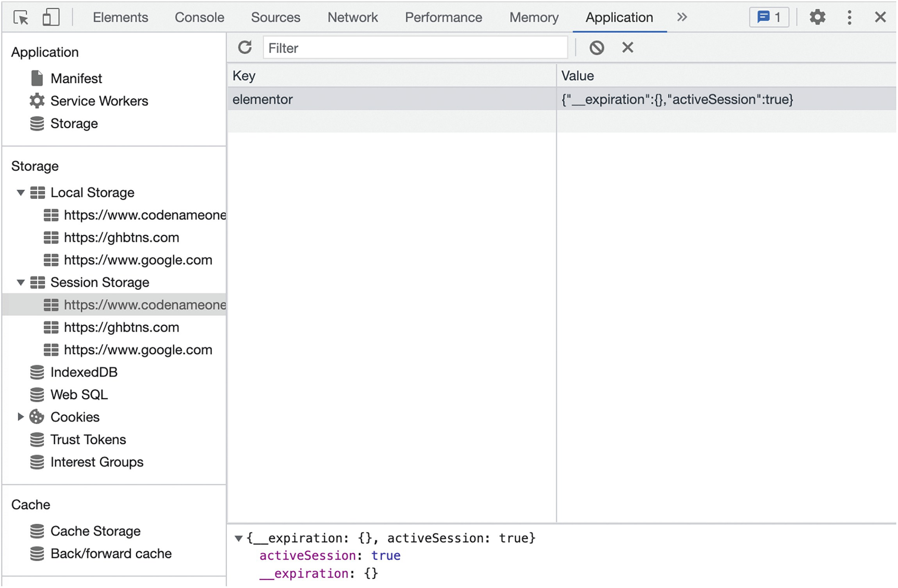Toggle the device toolbar icon

point(50,17)
